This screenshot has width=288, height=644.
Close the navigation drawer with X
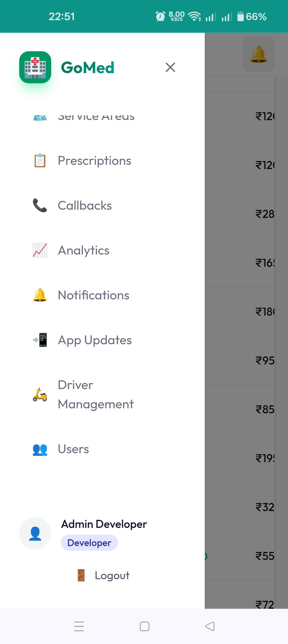click(170, 67)
